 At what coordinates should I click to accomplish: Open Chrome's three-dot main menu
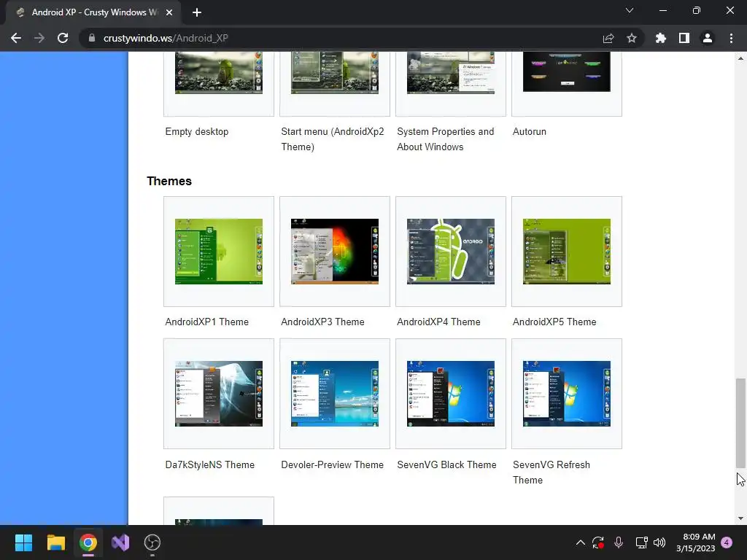(731, 38)
